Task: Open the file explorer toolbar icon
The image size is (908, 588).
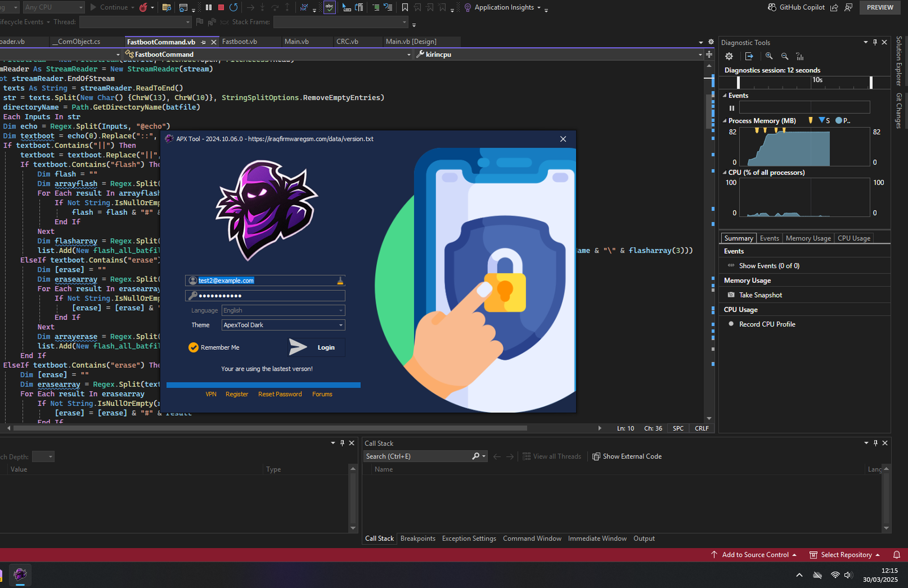Action: point(166,7)
